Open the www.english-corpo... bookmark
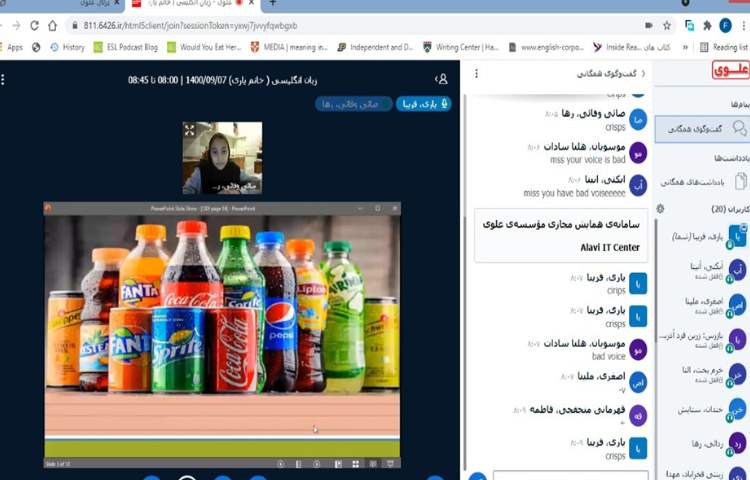Viewport: 750px width, 480px height. coord(546,47)
